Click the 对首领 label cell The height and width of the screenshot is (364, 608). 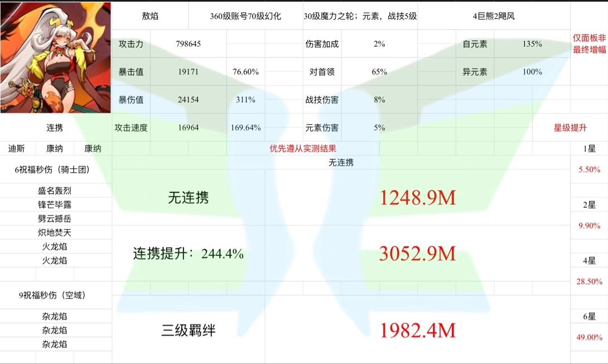point(321,72)
